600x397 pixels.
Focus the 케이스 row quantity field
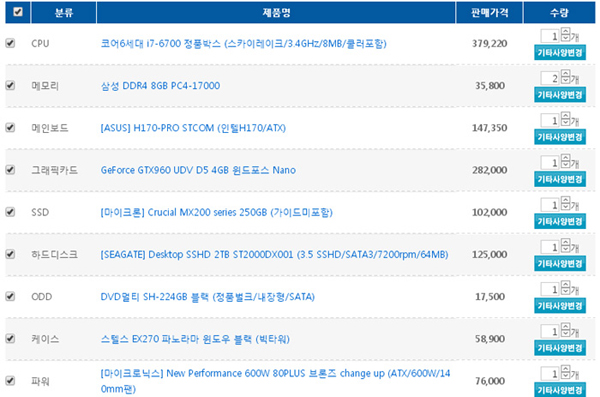(x=550, y=332)
